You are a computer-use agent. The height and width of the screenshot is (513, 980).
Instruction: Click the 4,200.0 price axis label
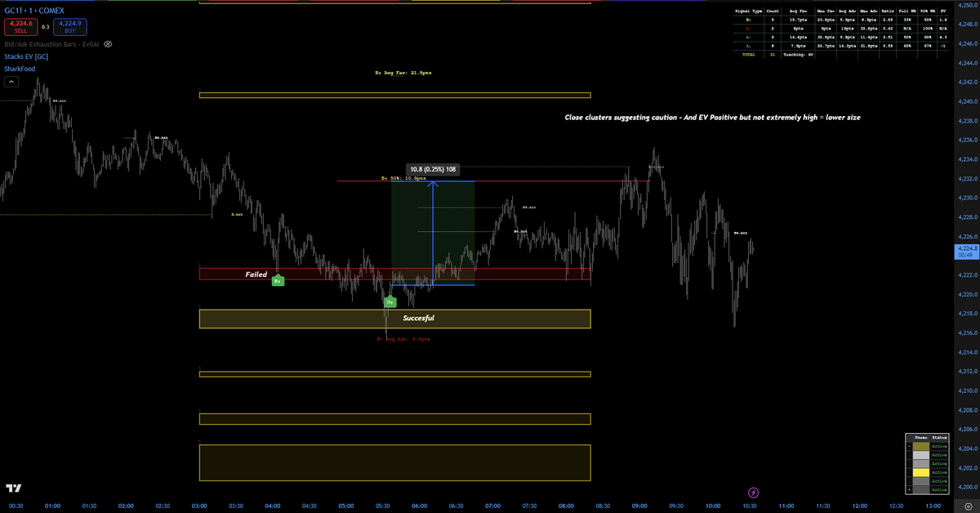pos(966,488)
